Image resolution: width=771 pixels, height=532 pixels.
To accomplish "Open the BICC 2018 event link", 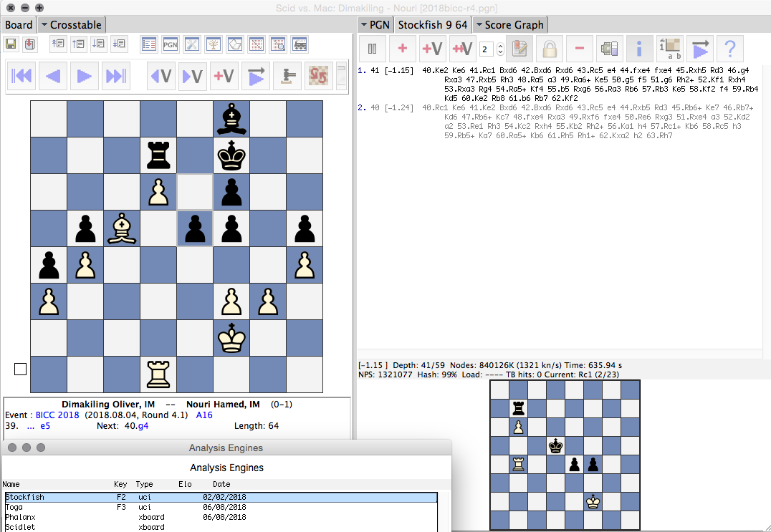I will click(57, 415).
